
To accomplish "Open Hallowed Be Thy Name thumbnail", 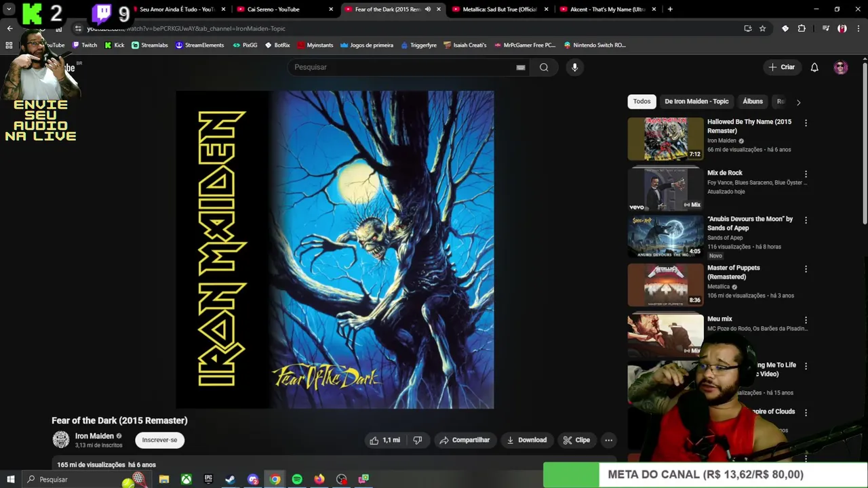I will pos(665,138).
